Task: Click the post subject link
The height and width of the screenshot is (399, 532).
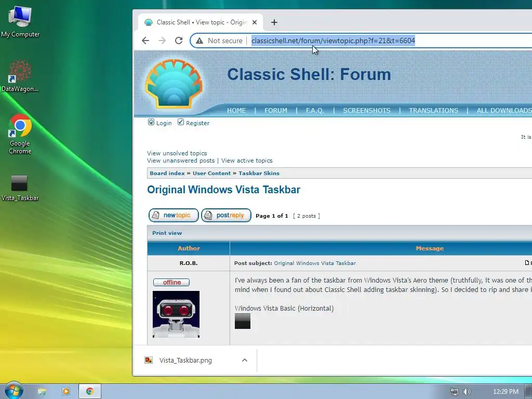Action: click(x=315, y=263)
